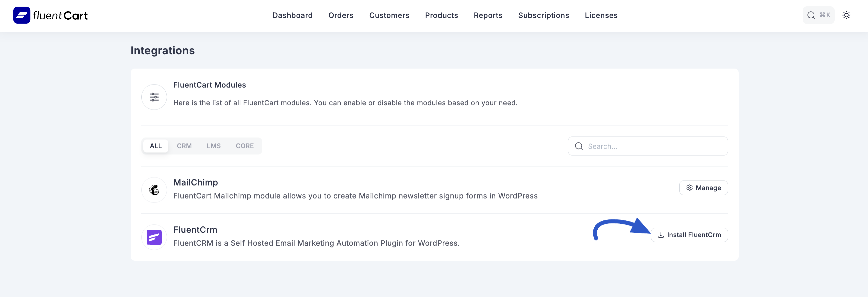Click Manage for MailChimp
Viewport: 868px width, 297px height.
pos(703,188)
